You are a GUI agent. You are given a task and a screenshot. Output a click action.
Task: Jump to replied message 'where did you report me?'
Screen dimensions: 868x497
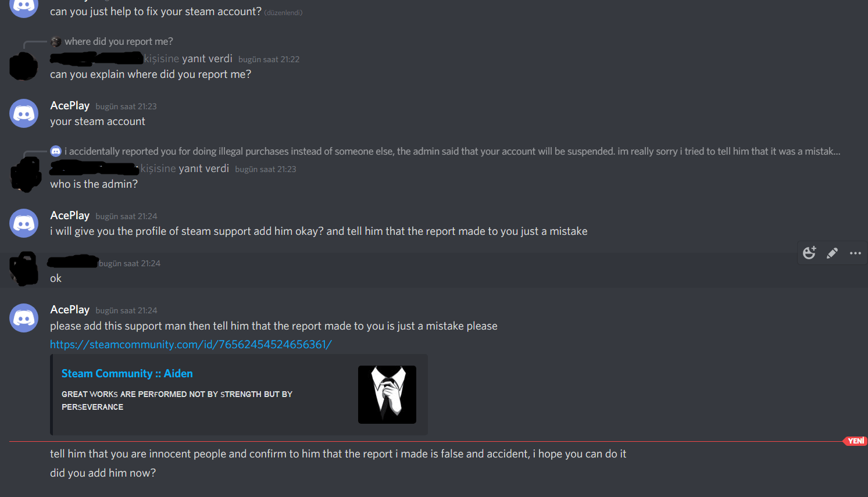(x=119, y=42)
